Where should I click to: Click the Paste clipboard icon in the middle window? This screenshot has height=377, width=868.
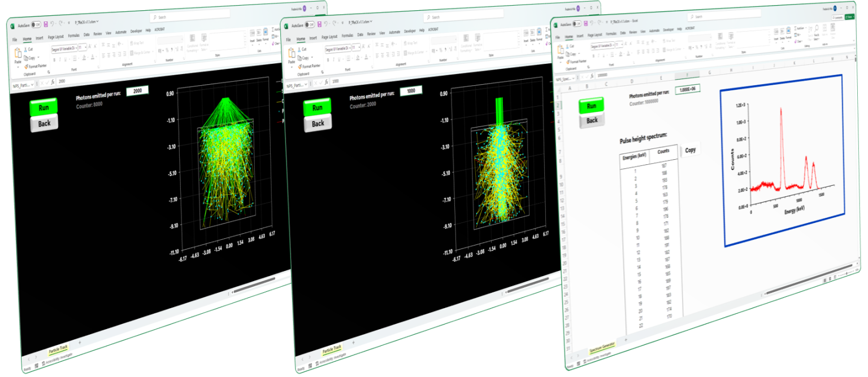click(x=292, y=53)
